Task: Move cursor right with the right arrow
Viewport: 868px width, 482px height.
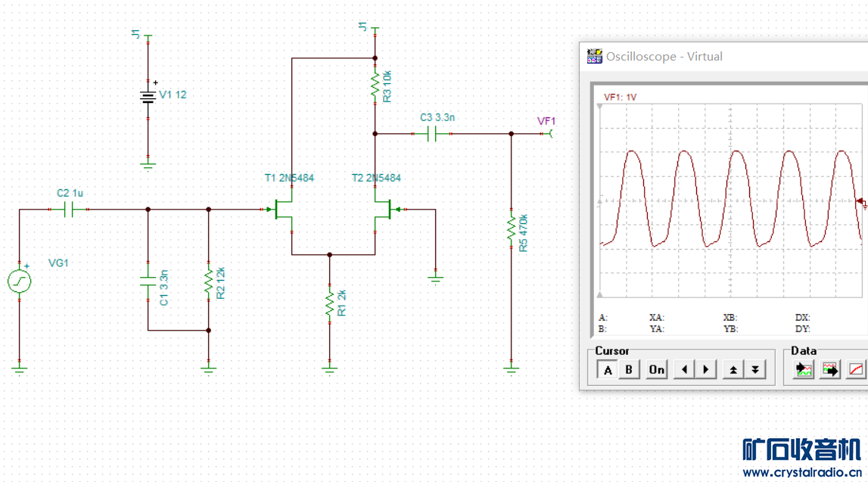Action: coord(705,370)
